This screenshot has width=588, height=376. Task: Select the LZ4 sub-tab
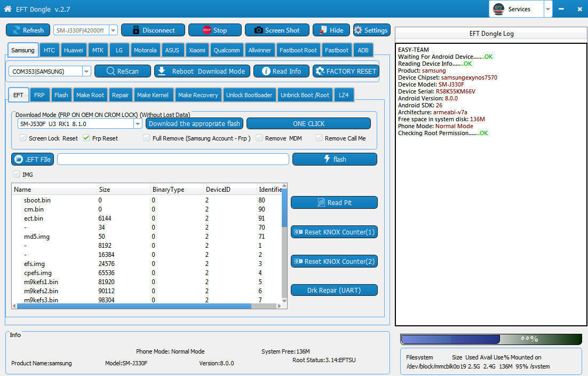tap(344, 95)
